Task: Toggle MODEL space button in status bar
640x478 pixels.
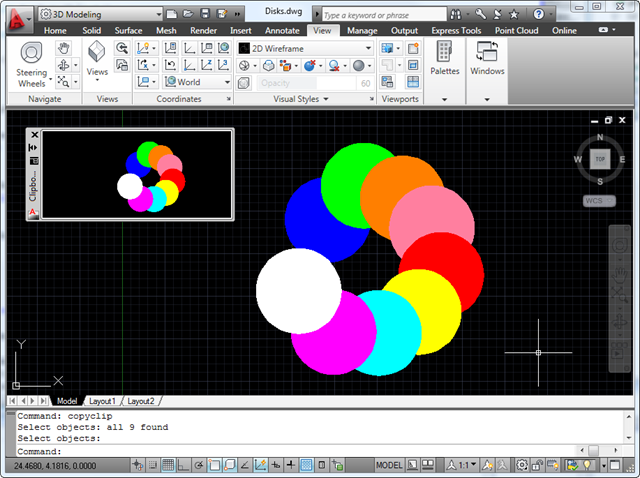Action: (389, 466)
